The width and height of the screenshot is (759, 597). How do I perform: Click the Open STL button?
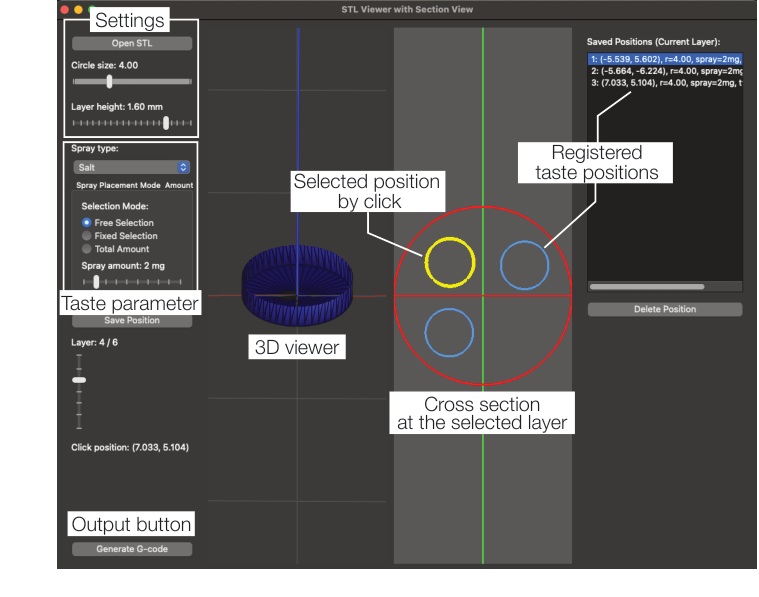(132, 43)
